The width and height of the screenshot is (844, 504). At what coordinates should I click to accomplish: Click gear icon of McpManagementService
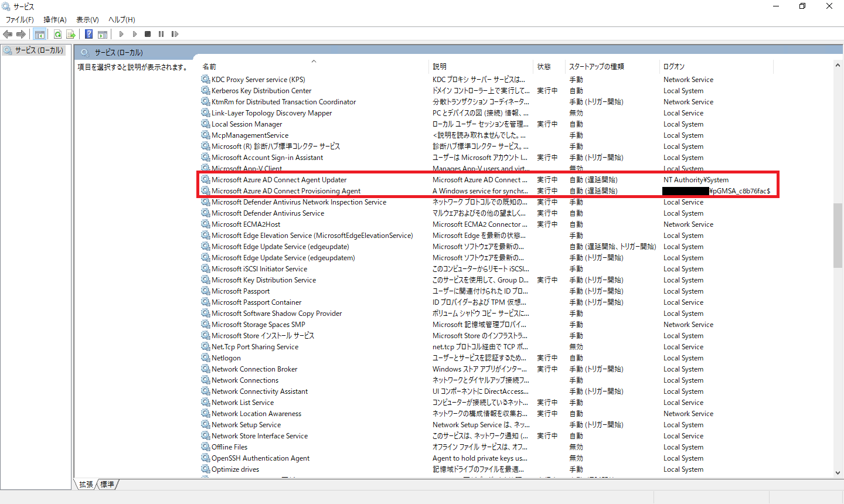[205, 135]
